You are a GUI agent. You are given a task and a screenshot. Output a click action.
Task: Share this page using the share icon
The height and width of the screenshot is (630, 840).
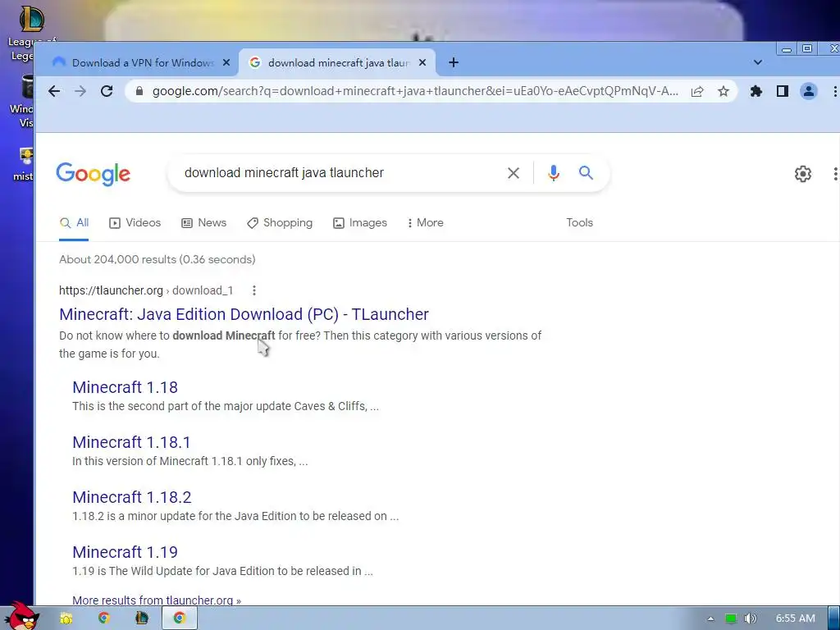[697, 92]
